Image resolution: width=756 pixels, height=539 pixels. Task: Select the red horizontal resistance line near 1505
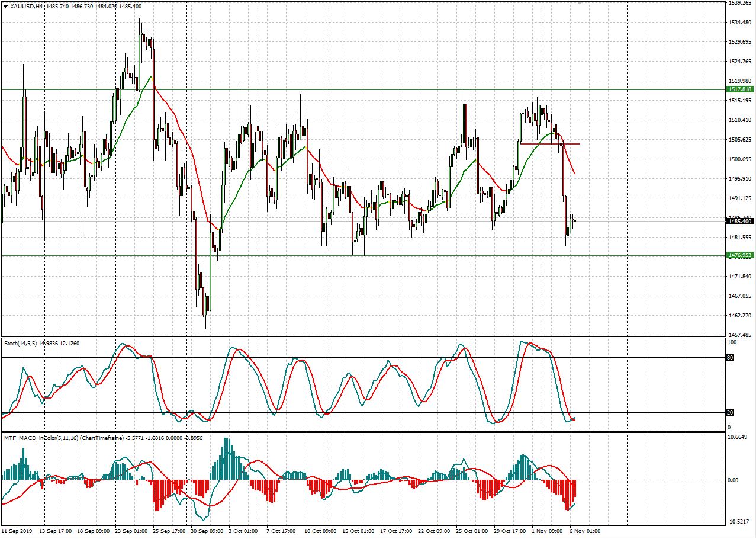tap(551, 143)
